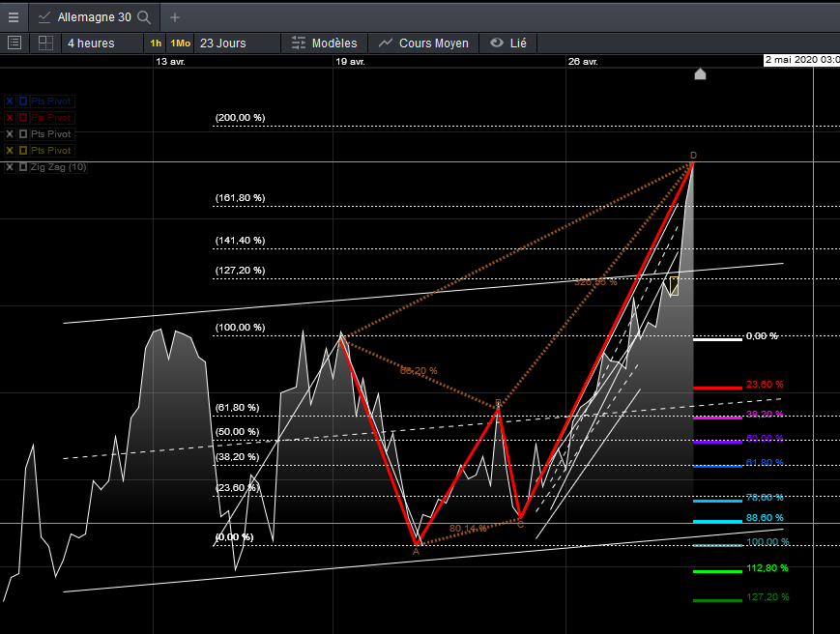Viewport: 840px width, 634px height.
Task: Click the (200,00 %) Fibonacci level label
Action: [240, 117]
